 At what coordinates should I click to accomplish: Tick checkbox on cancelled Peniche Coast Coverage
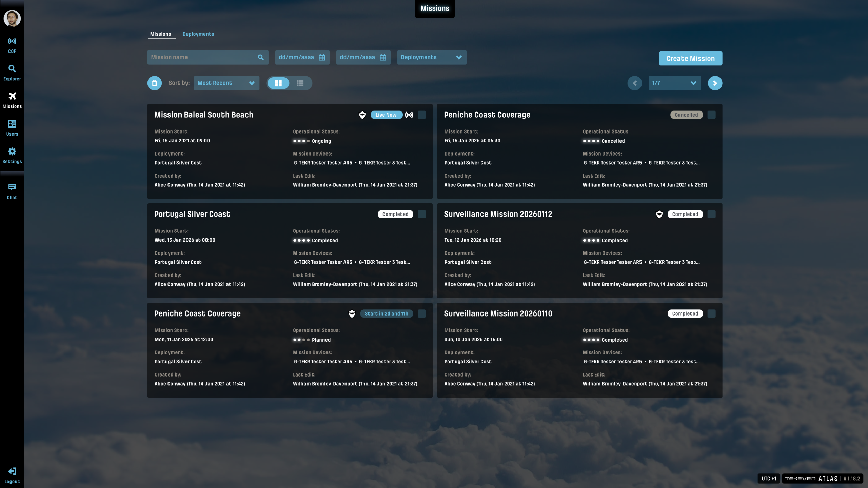point(712,115)
